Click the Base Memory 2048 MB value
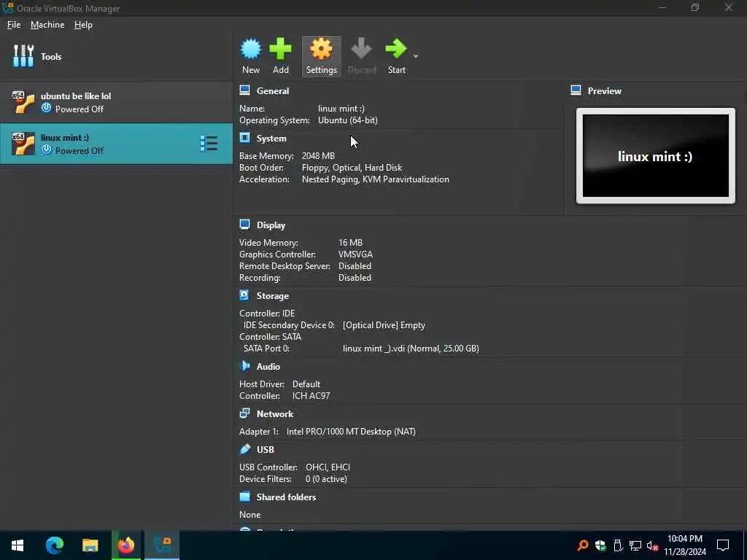 coord(318,156)
